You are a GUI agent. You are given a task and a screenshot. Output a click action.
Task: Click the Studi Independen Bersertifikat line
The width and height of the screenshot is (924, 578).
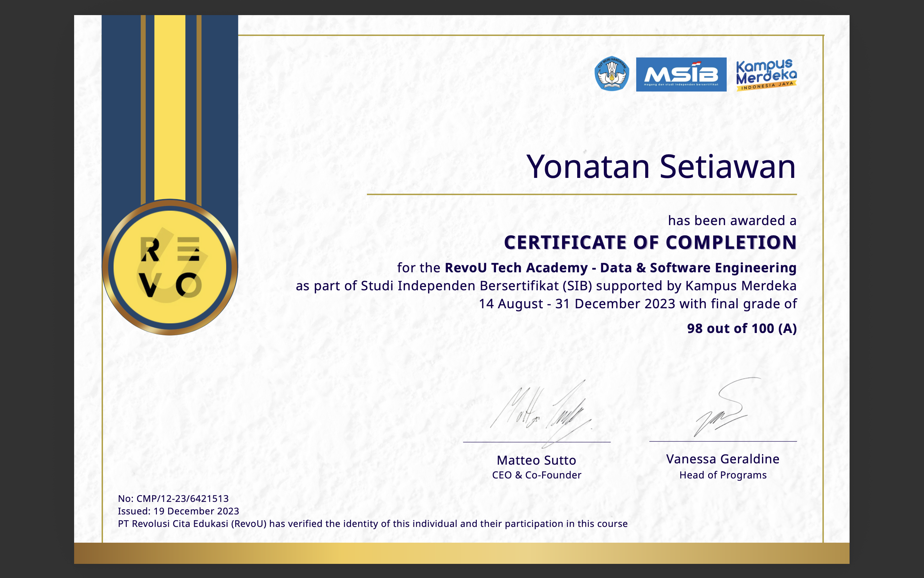tap(546, 285)
